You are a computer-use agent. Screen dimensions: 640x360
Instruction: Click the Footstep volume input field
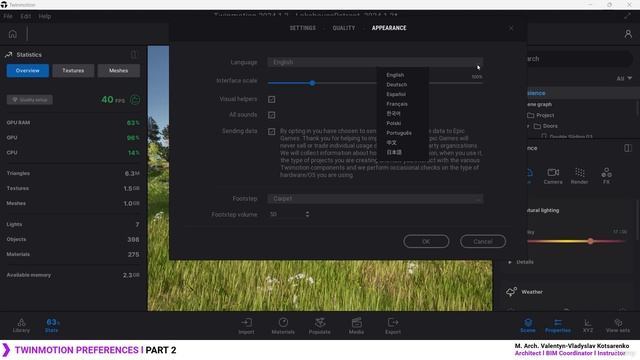pos(286,214)
